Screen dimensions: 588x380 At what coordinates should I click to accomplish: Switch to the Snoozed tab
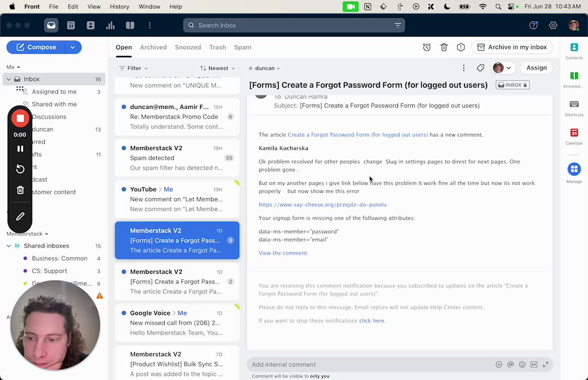click(x=188, y=47)
